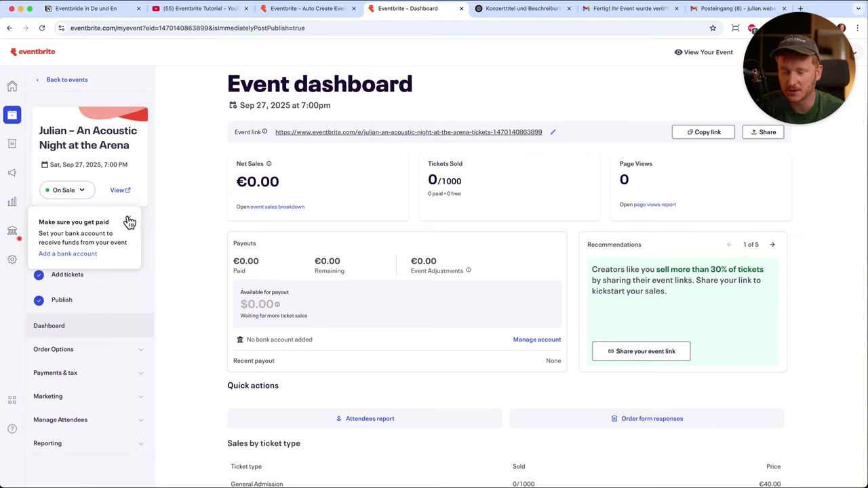Open Order form responses quick action
This screenshot has width=868, height=488.
click(647, 418)
